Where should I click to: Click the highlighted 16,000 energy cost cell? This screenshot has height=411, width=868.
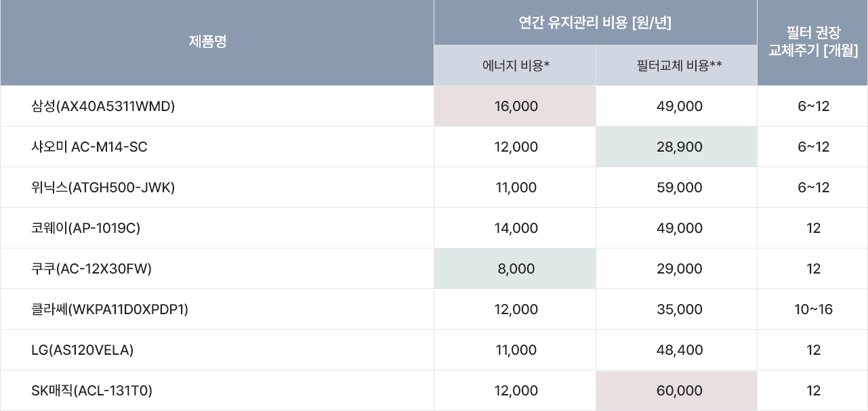[x=515, y=106]
